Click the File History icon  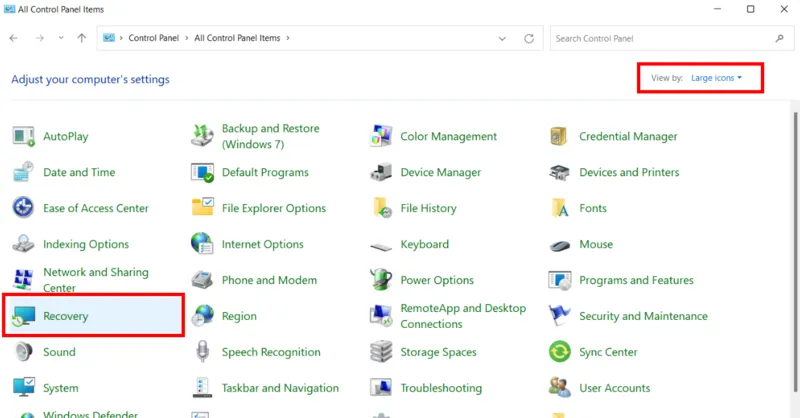[x=381, y=208]
